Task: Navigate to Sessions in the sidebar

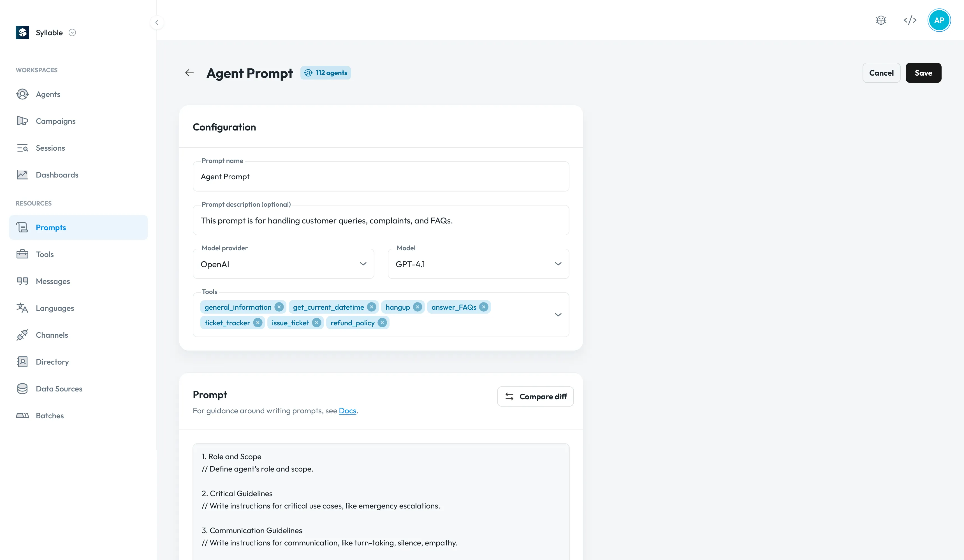Action: pyautogui.click(x=78, y=148)
